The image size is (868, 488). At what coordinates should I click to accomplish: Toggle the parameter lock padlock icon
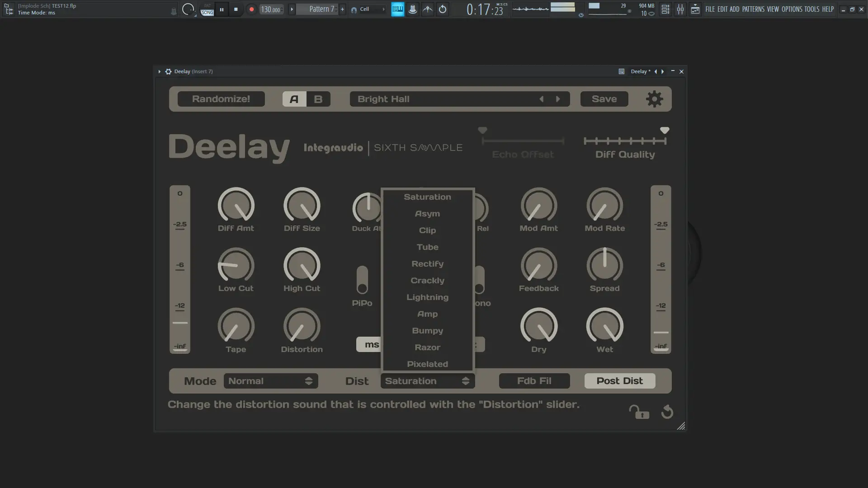pyautogui.click(x=639, y=412)
